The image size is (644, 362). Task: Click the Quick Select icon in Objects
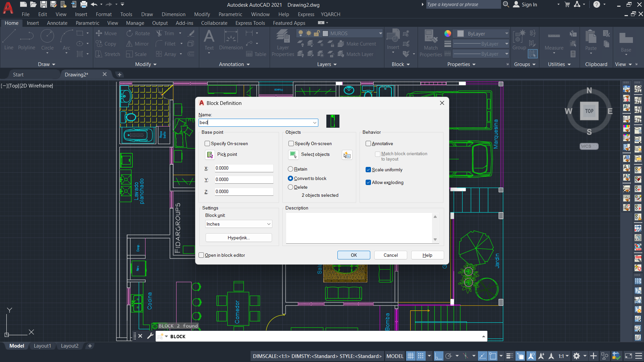(347, 155)
